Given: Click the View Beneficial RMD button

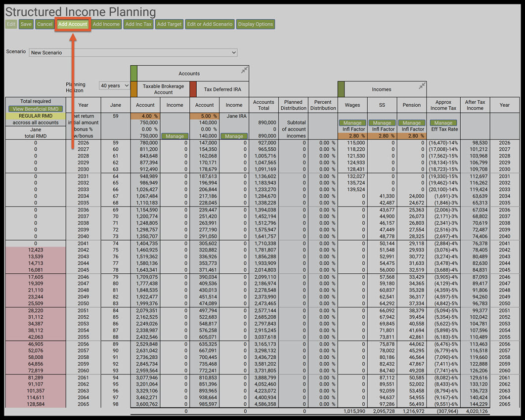Looking at the screenshot, I should [36, 109].
